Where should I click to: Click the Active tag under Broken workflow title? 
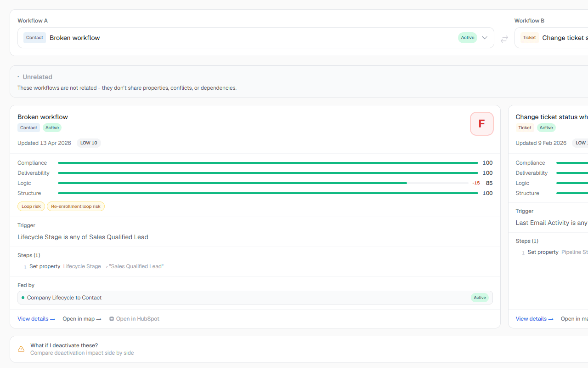pyautogui.click(x=52, y=128)
